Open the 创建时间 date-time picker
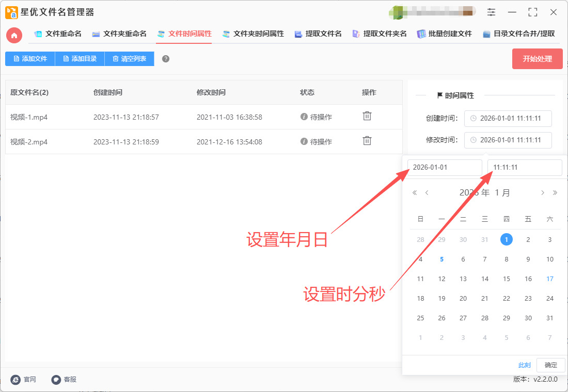 pos(508,119)
